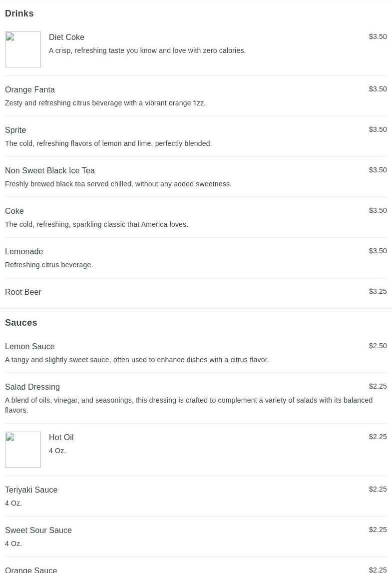Open the Orange Fanta item
The image size is (392, 573).
click(x=30, y=89)
